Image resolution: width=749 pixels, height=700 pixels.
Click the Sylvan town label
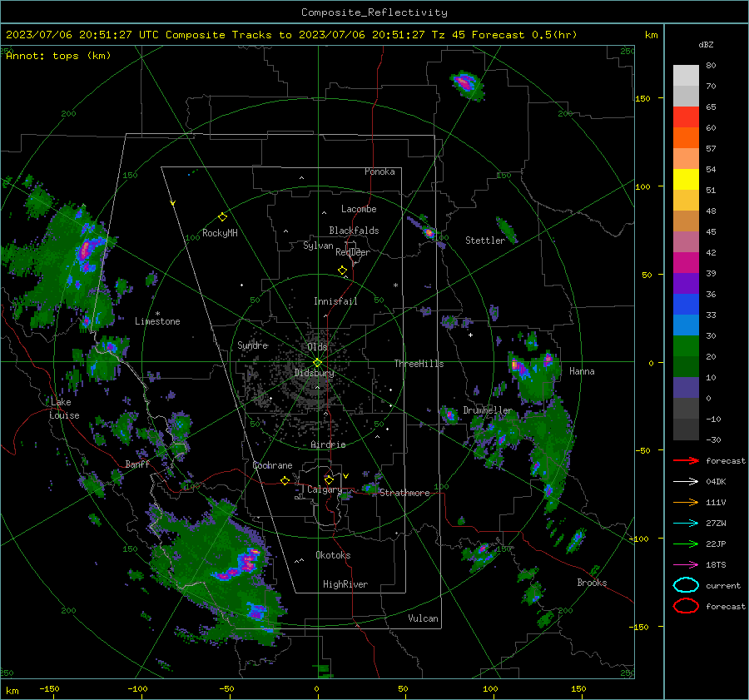318,246
